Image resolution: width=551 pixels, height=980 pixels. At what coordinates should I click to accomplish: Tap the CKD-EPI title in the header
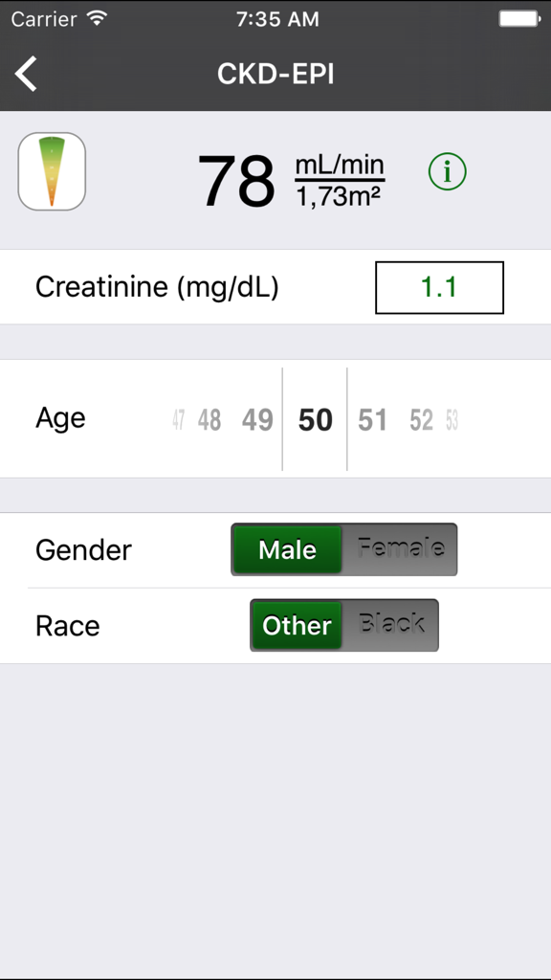pyautogui.click(x=275, y=73)
